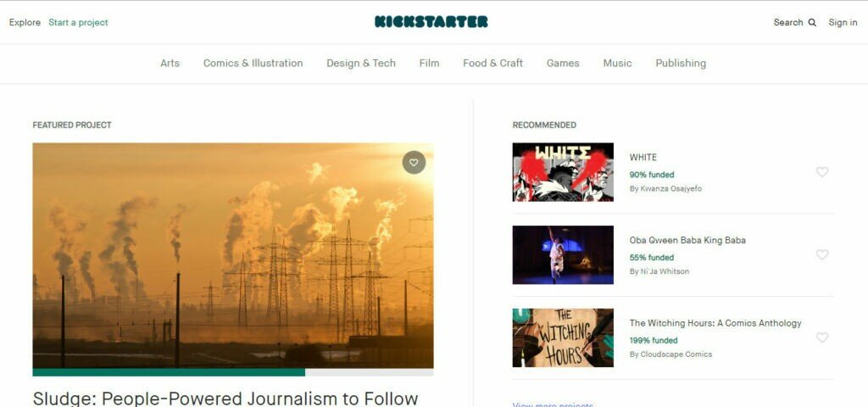868x407 pixels.
Task: Go to the Film category
Action: [429, 63]
